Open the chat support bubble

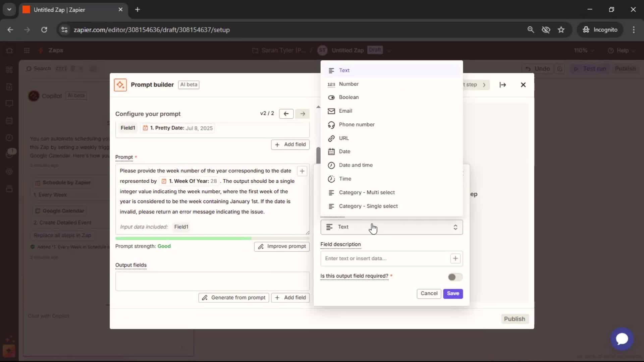pyautogui.click(x=622, y=339)
